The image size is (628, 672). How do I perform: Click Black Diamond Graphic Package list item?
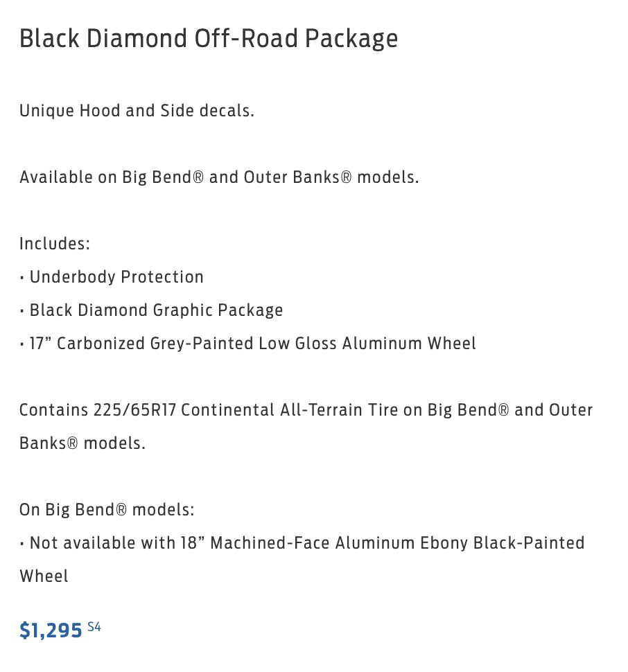(156, 310)
